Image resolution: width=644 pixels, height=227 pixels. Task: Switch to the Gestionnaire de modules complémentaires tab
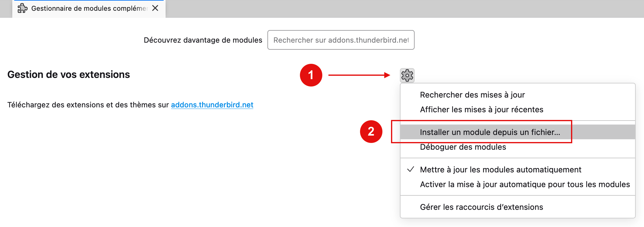point(89,9)
